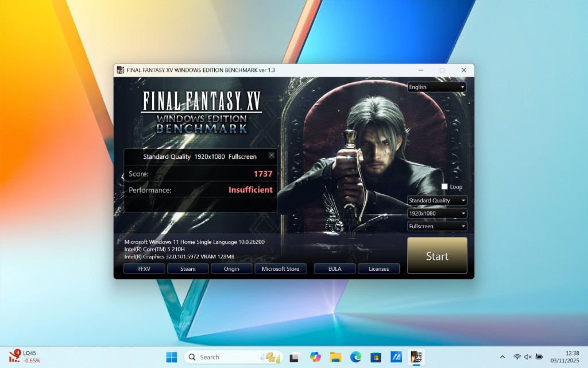
Task: Show hidden system tray icons
Action: click(502, 357)
